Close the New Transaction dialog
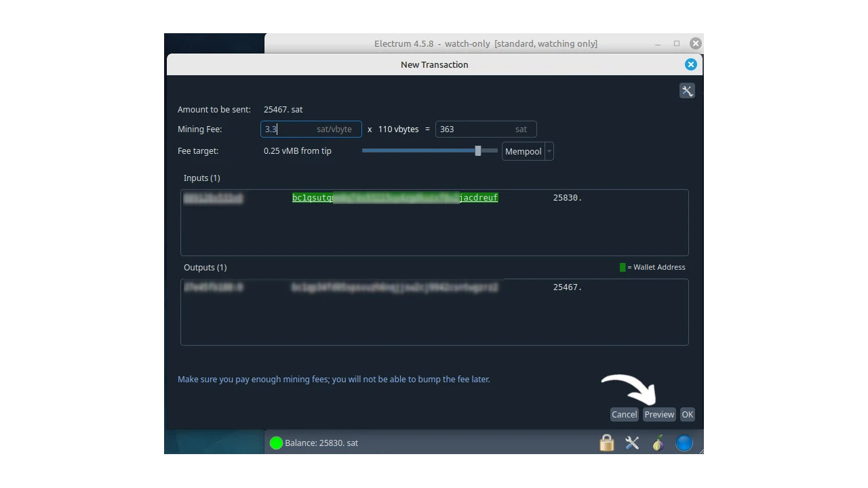Image resolution: width=868 pixels, height=488 pixels. (690, 64)
